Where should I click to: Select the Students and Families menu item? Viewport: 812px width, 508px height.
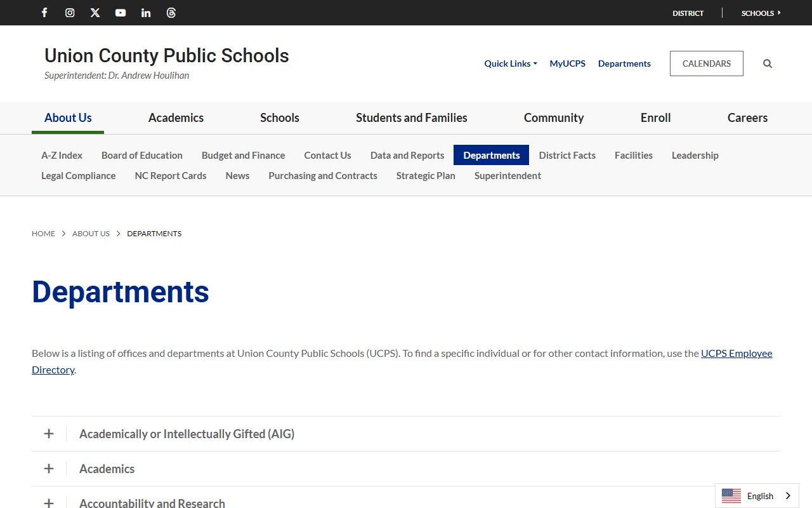[x=412, y=117]
